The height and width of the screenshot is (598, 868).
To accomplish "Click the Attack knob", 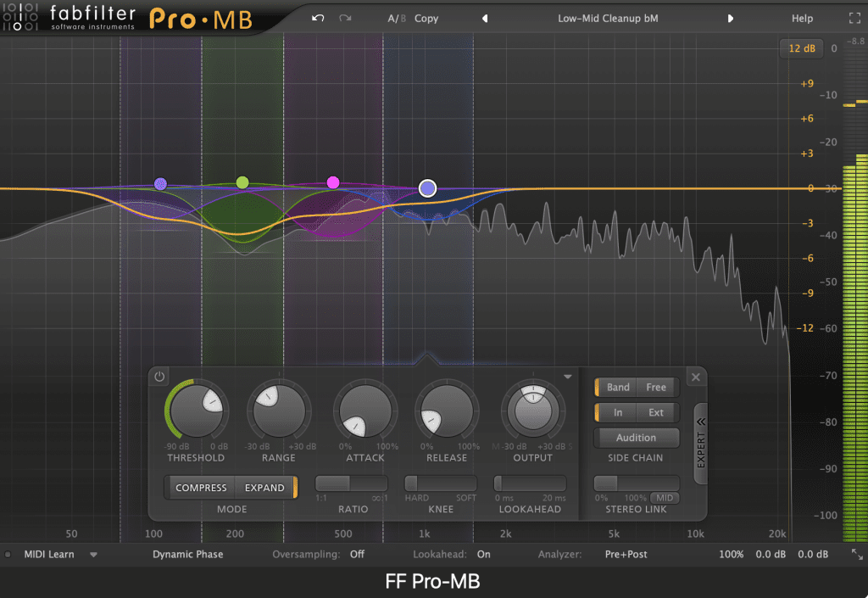I will [x=365, y=411].
